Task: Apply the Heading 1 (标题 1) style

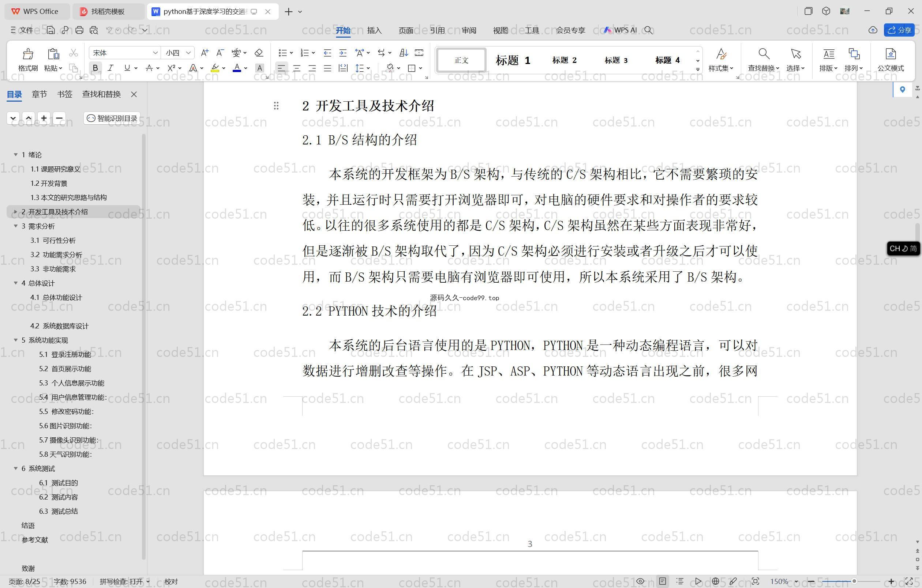Action: (x=513, y=60)
